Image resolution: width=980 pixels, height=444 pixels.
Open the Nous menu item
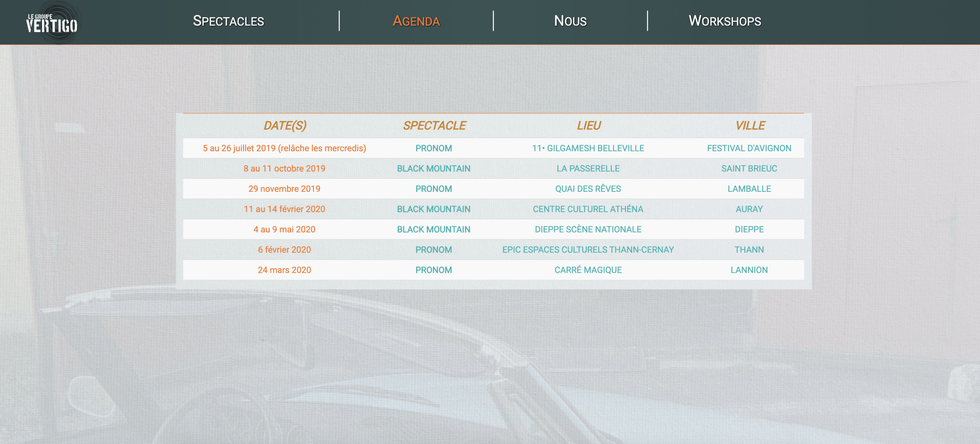click(x=570, y=21)
